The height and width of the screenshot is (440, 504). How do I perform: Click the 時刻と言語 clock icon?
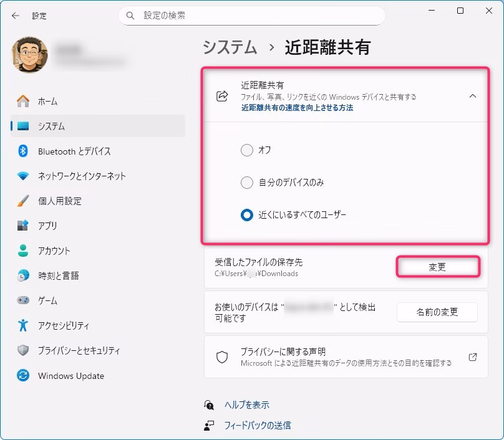(23, 275)
